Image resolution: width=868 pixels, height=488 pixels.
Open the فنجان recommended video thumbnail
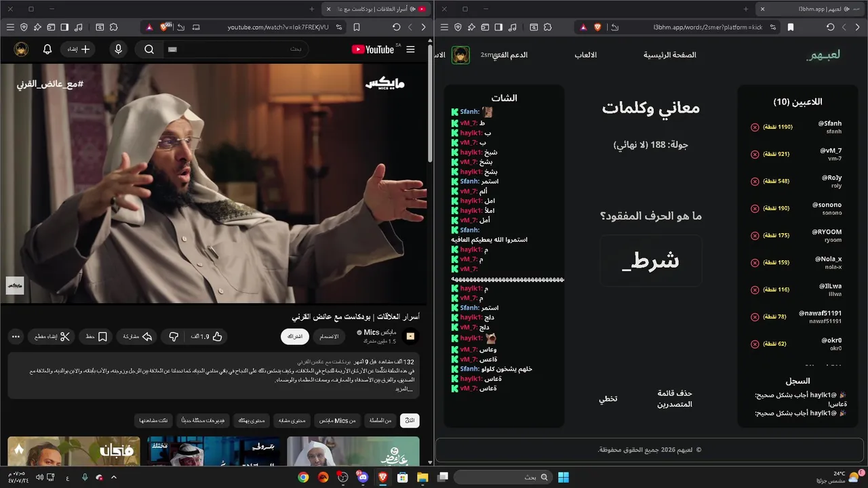tap(74, 451)
